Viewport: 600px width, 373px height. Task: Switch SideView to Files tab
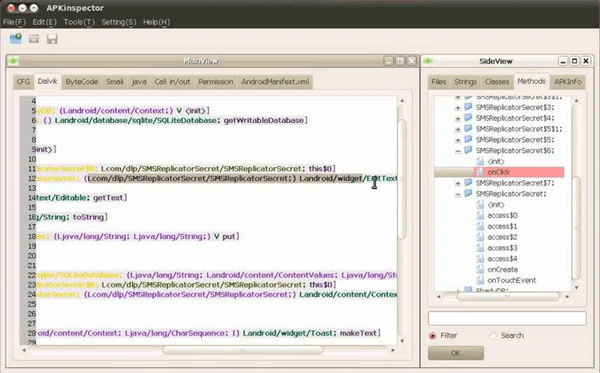pyautogui.click(x=439, y=82)
